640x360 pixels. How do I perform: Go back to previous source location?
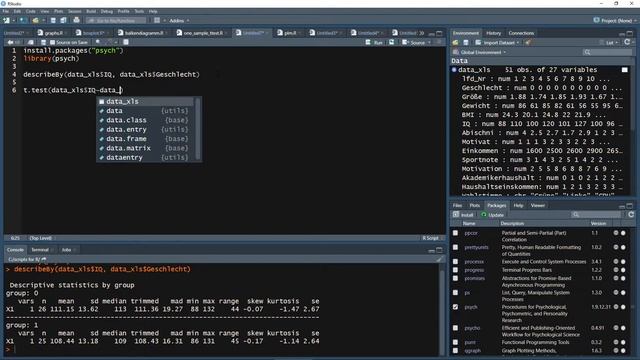[10, 42]
